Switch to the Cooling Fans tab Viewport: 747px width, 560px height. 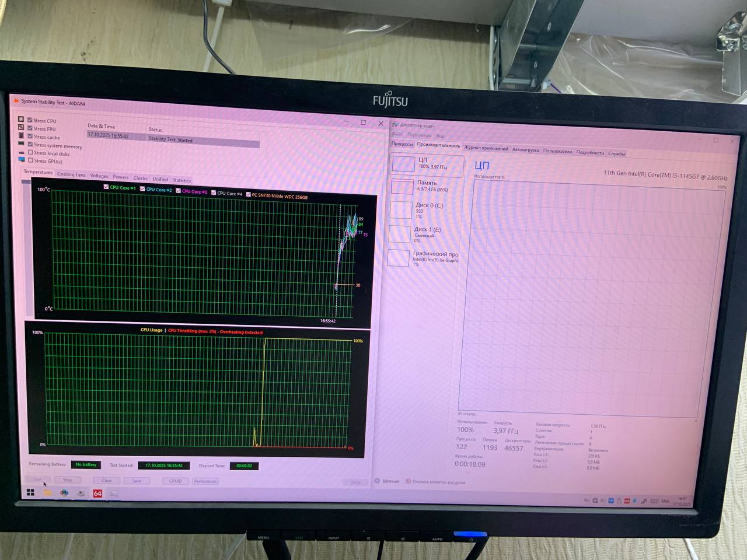point(71,174)
